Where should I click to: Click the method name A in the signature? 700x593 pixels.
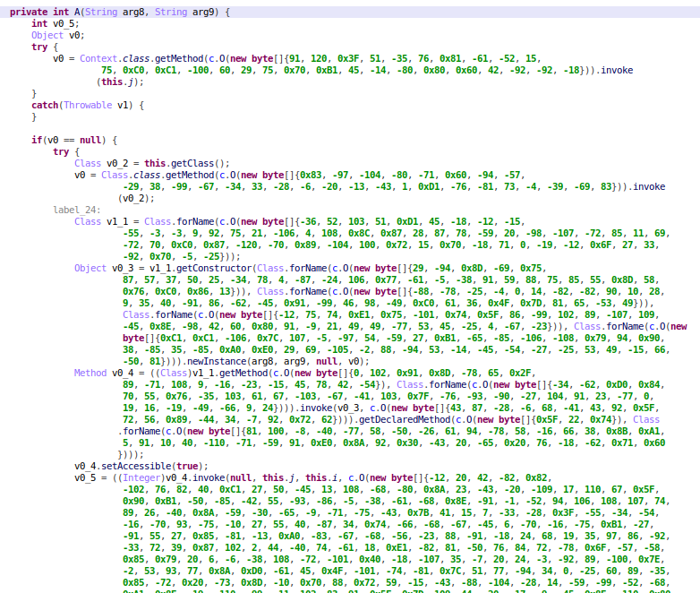click(x=79, y=11)
